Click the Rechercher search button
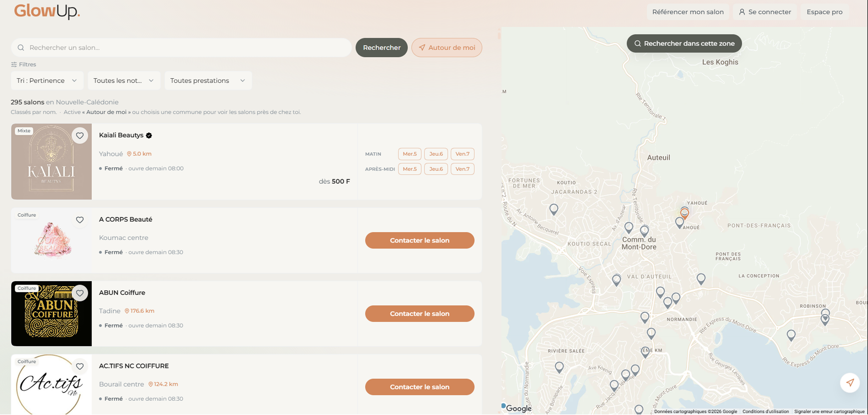Viewport: 868px width, 415px height. coord(381,48)
